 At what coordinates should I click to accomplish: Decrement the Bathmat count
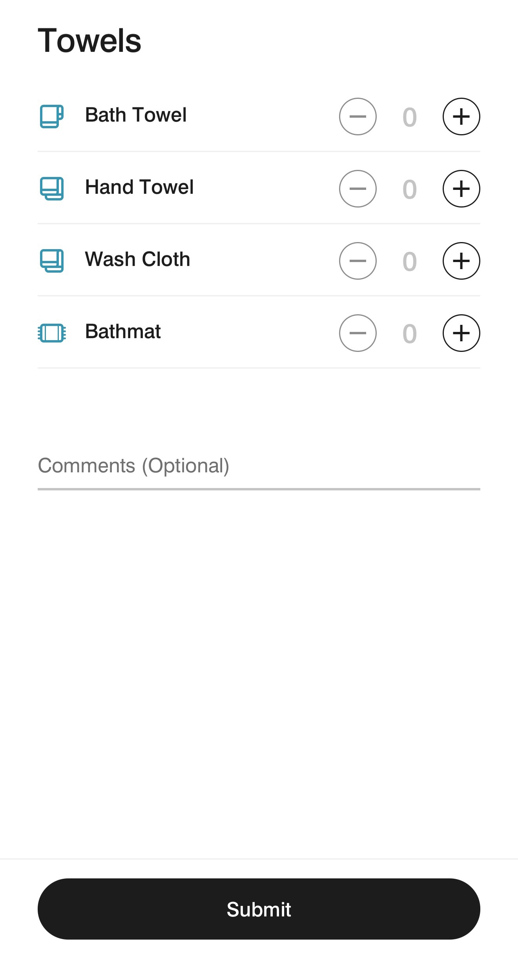pyautogui.click(x=357, y=333)
